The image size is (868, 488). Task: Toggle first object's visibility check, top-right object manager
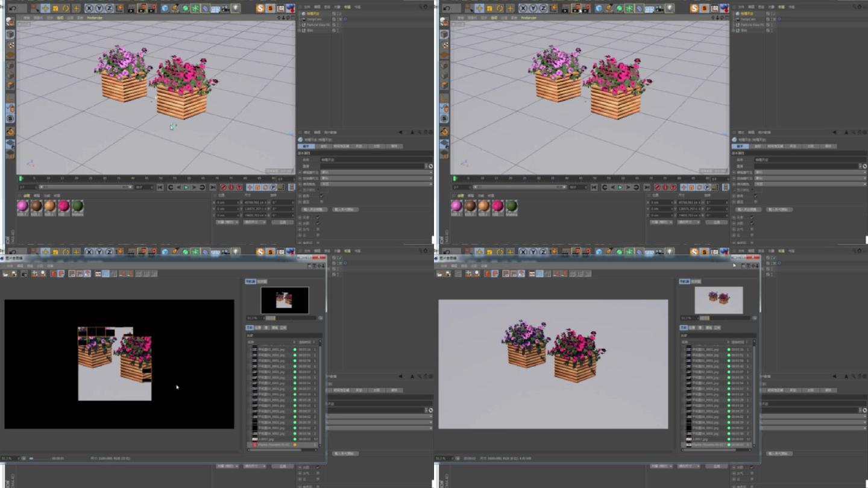(x=773, y=13)
